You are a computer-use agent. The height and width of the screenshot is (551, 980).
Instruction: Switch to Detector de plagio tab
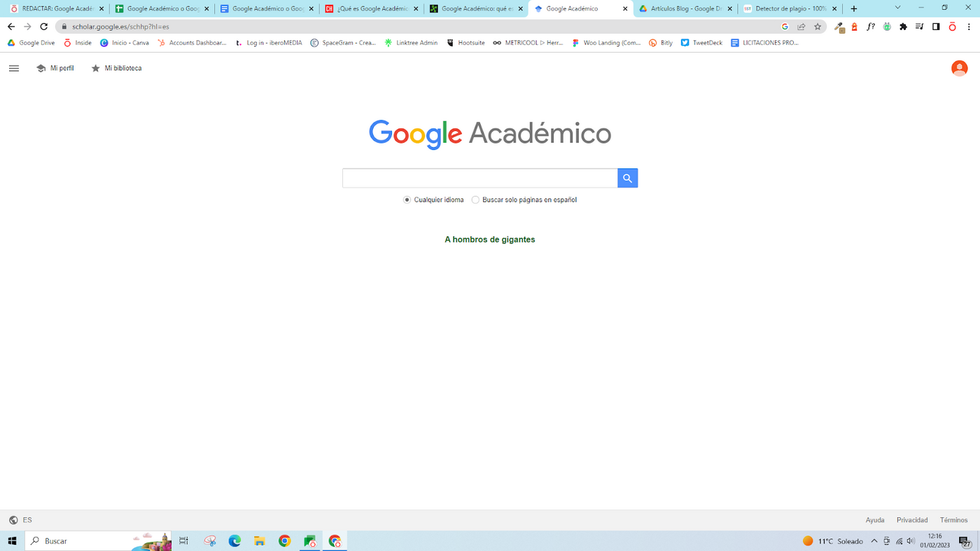point(790,8)
